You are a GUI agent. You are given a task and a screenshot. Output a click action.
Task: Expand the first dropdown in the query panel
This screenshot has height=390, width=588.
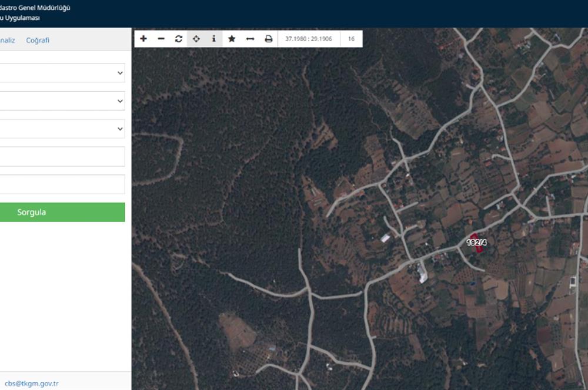[62, 73]
